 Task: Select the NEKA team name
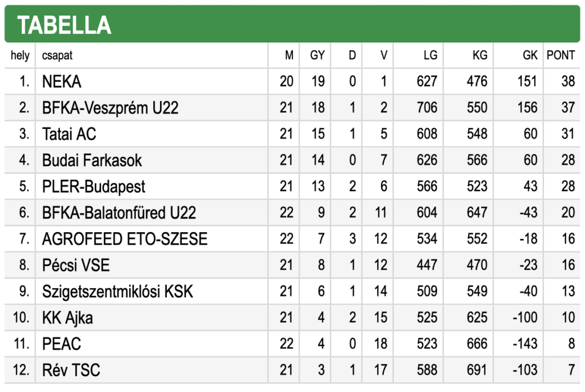(x=62, y=82)
